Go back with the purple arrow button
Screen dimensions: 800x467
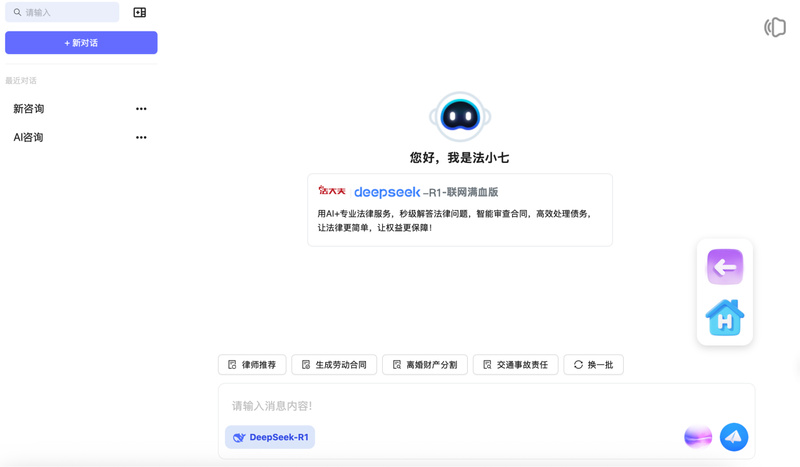(725, 266)
